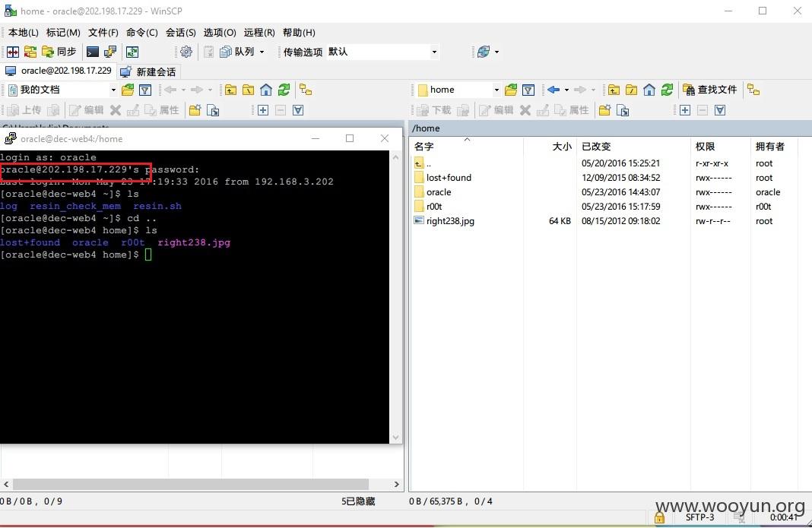The height and width of the screenshot is (528, 812).
Task: Click the local Home directory icon
Action: click(x=265, y=90)
